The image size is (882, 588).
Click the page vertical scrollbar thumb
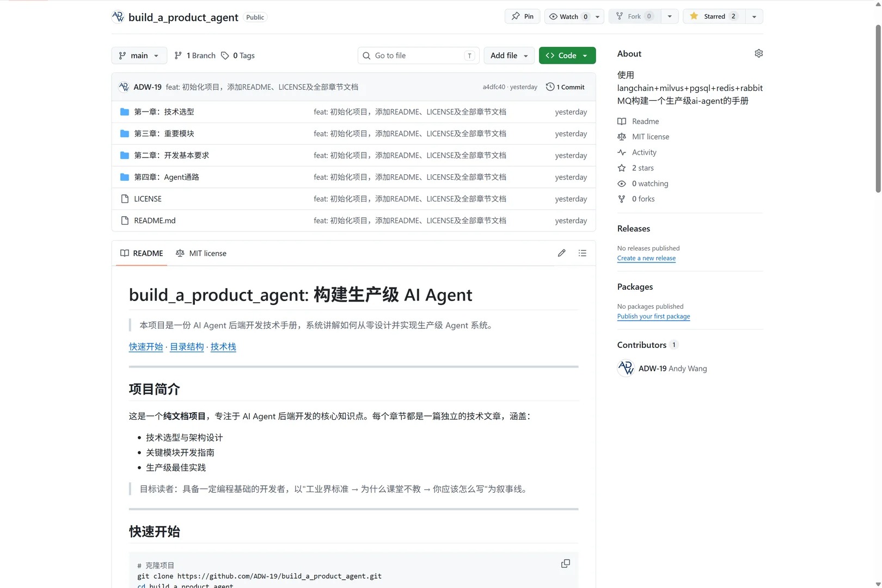click(x=878, y=109)
